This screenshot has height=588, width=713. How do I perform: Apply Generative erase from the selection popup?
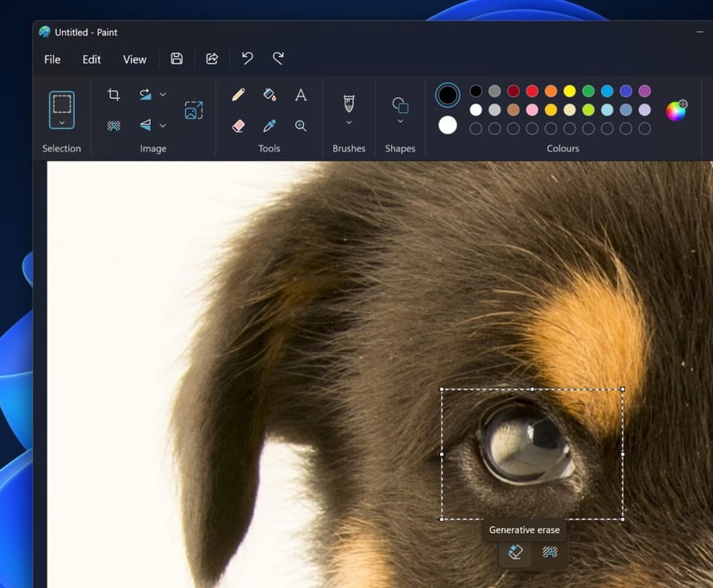click(515, 553)
